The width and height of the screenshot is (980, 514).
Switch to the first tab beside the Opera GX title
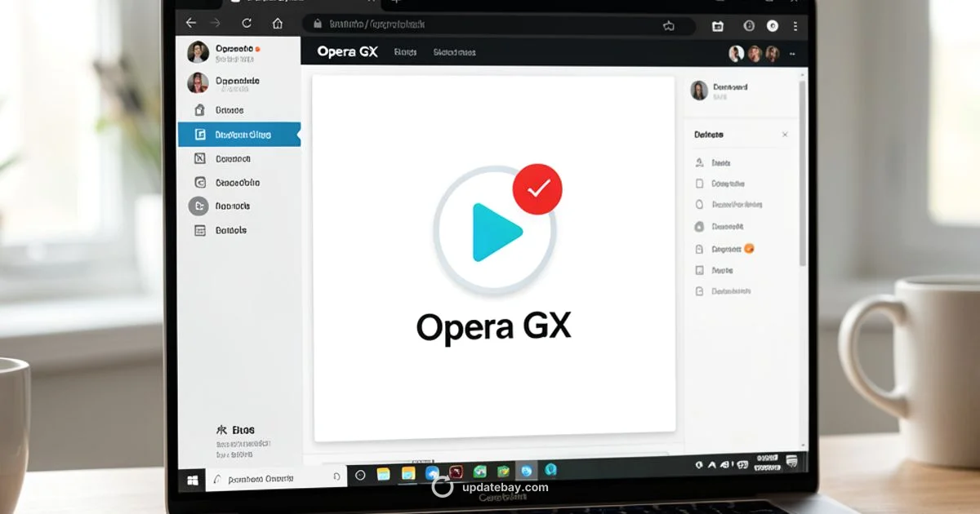(x=406, y=52)
